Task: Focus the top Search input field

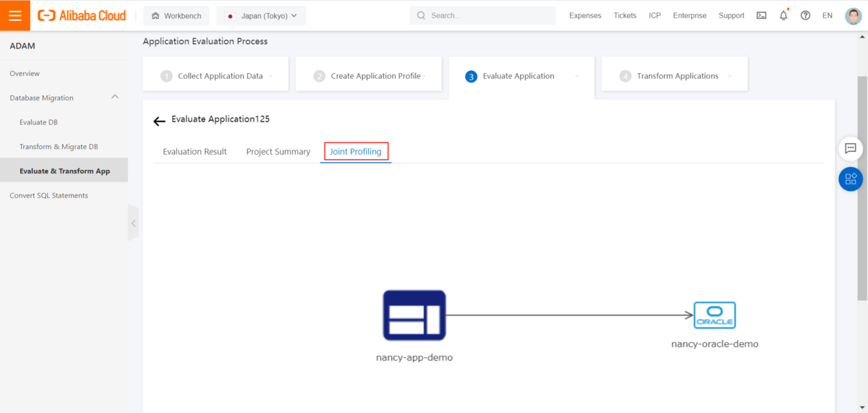Action: coord(483,16)
